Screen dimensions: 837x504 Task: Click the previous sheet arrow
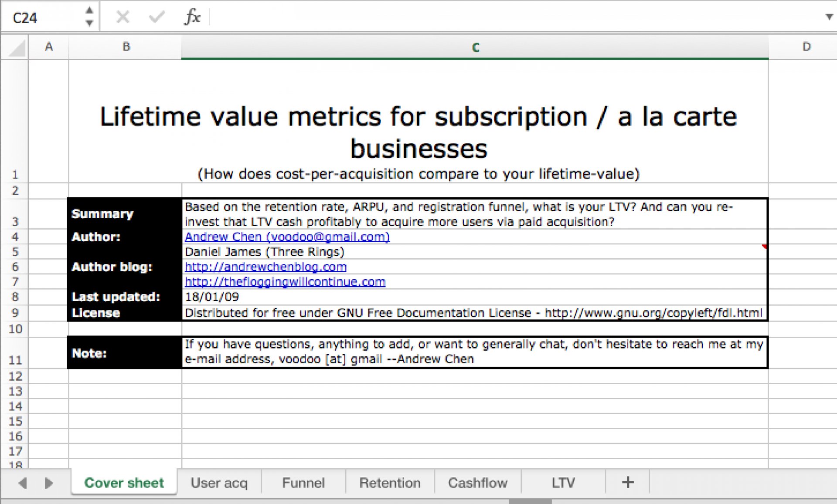pos(23,483)
